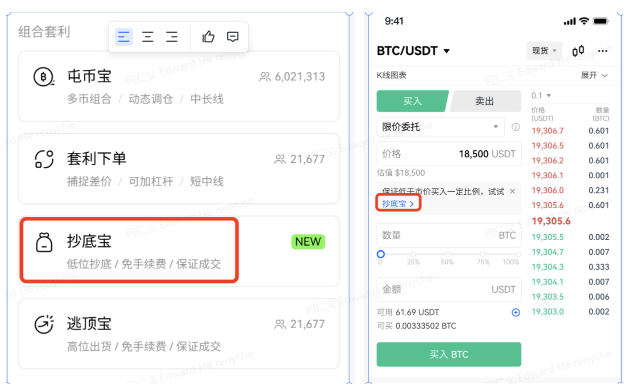Viewport: 630px width, 392px height.
Task: Set amount slider to 25%
Action: tap(413, 254)
